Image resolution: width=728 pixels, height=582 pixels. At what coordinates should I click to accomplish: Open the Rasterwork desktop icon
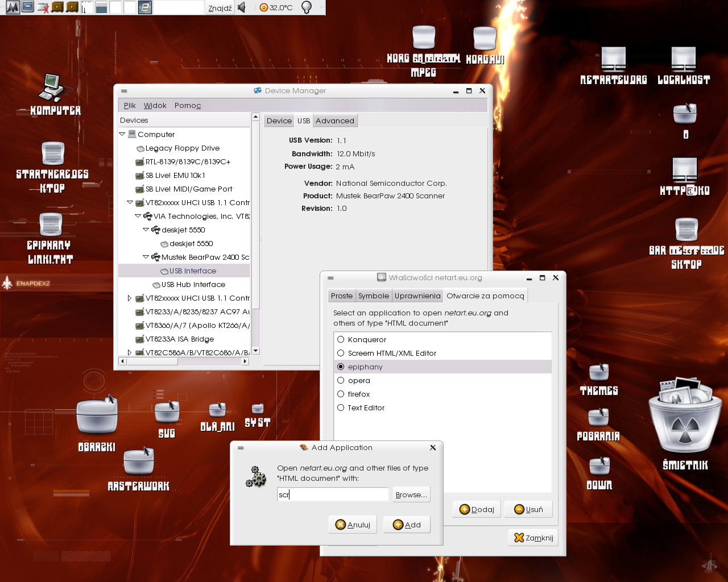(x=139, y=462)
